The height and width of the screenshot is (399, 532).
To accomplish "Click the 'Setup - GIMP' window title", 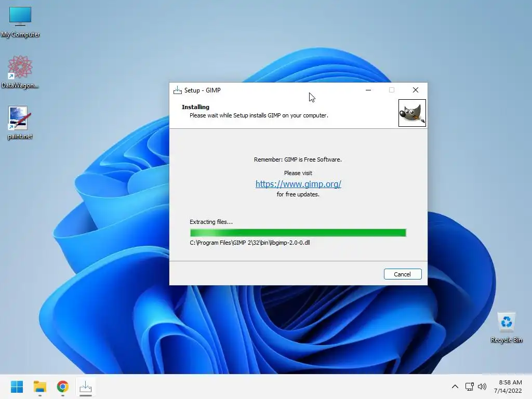I will coord(203,90).
